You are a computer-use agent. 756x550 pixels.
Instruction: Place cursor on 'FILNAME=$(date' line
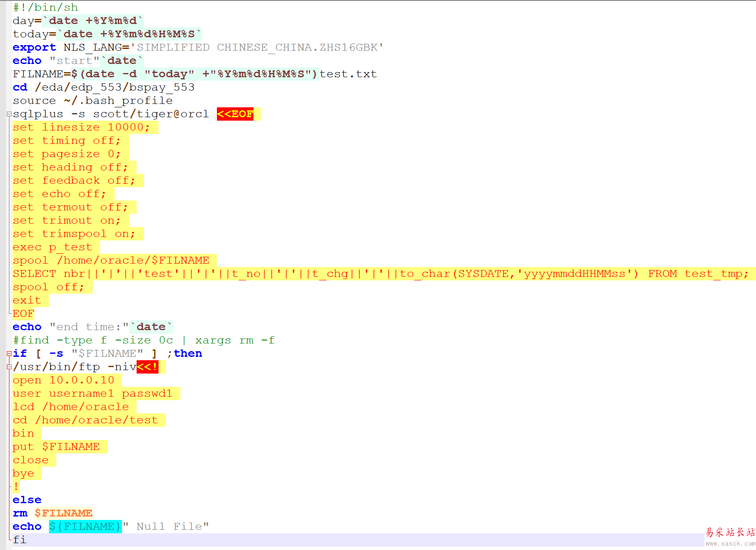pos(195,74)
